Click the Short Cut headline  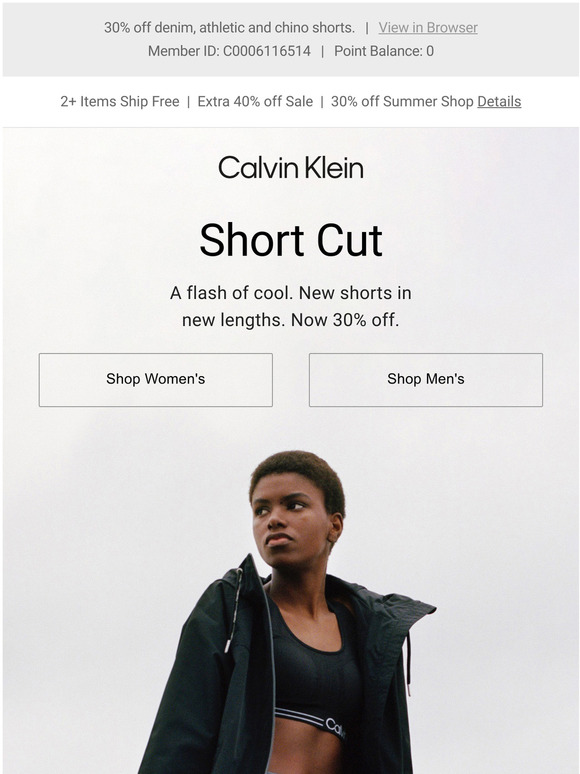point(291,240)
